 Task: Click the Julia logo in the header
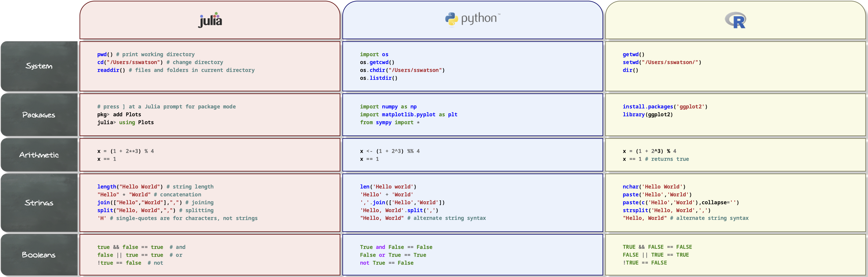[x=210, y=20]
